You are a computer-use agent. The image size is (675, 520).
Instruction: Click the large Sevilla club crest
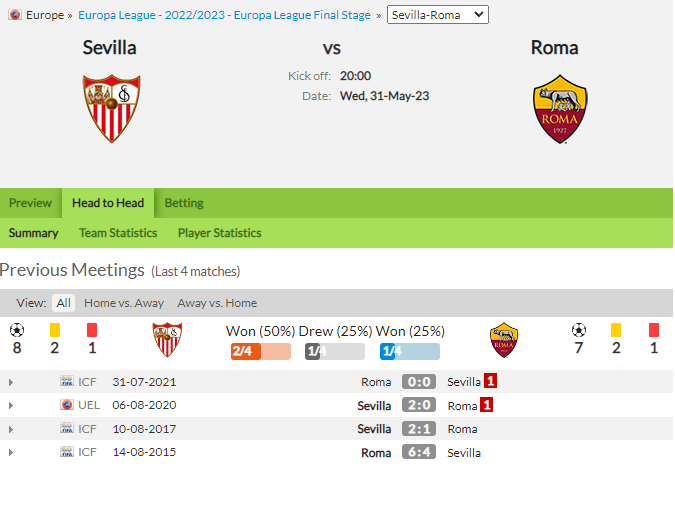(x=111, y=108)
